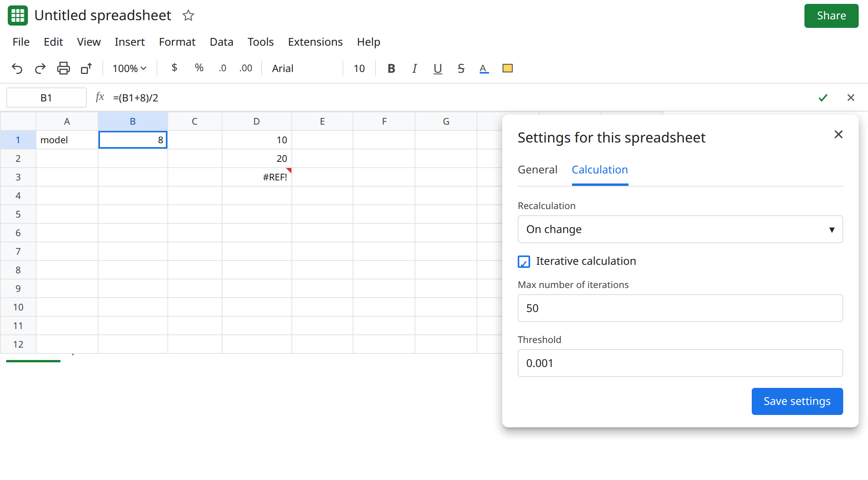868x480 pixels.
Task: Click the Print icon in toolbar
Action: pos(64,69)
